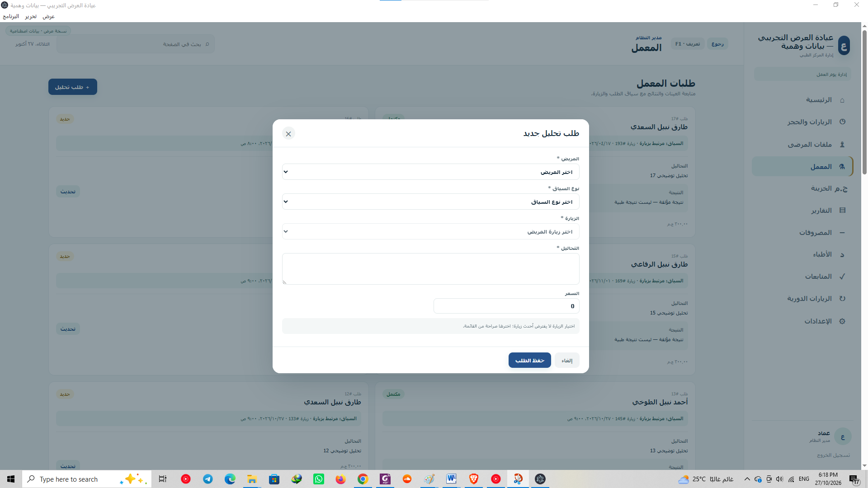
Task: Go to the home sidebar icon
Action: pos(842,100)
